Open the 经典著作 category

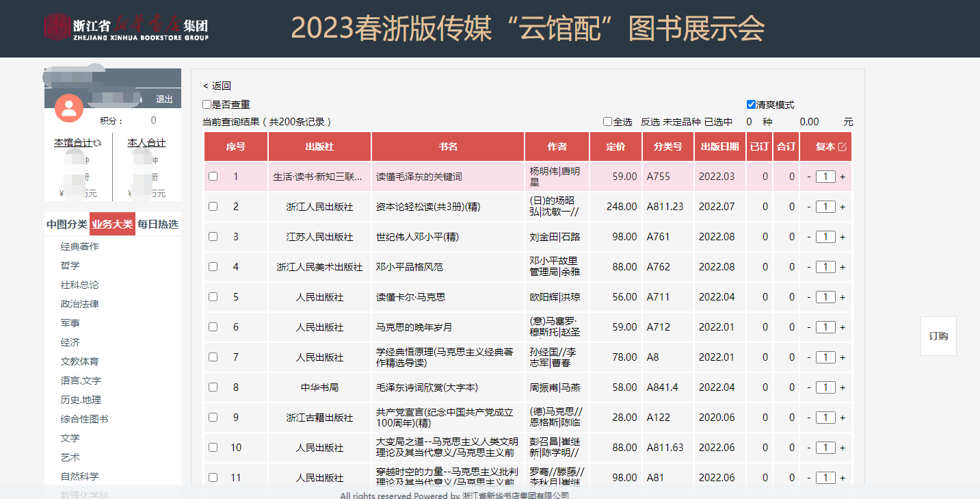(x=79, y=246)
